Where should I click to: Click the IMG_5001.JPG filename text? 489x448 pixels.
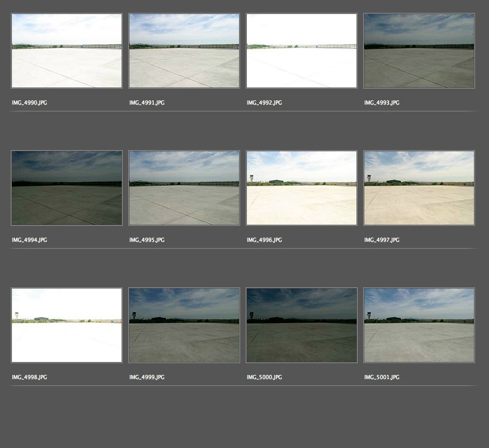382,377
